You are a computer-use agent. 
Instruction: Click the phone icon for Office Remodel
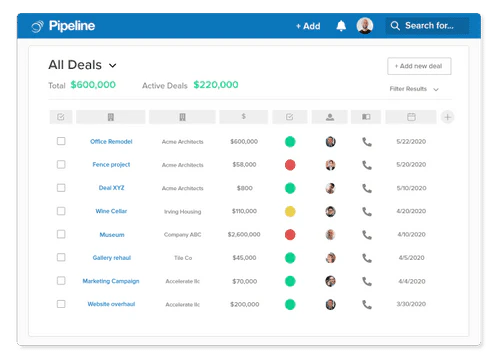(367, 142)
